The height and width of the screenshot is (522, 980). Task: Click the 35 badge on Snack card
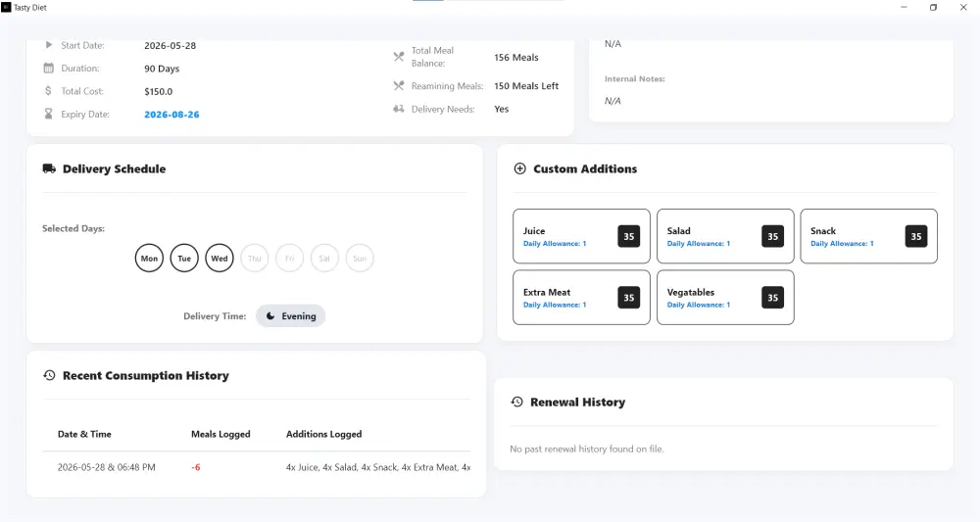click(916, 236)
